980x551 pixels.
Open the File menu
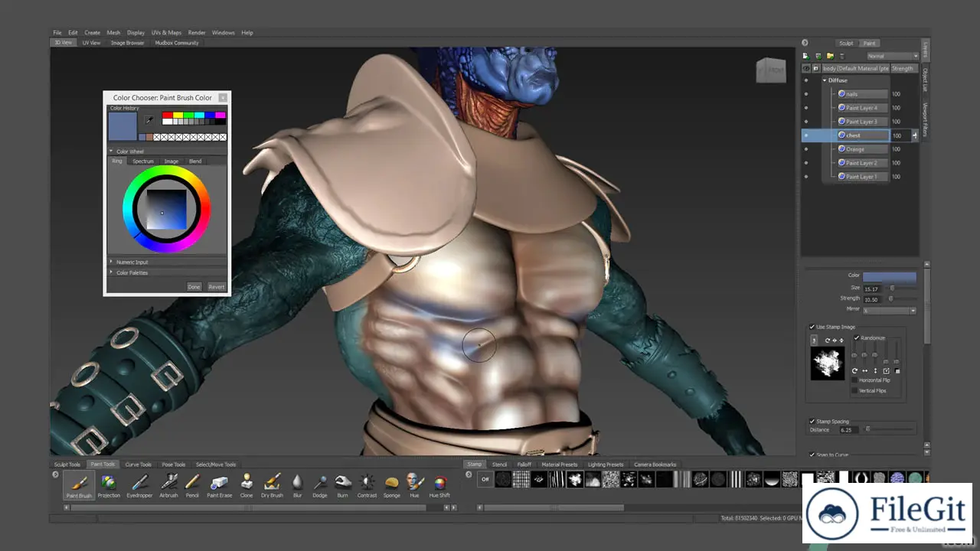click(57, 33)
